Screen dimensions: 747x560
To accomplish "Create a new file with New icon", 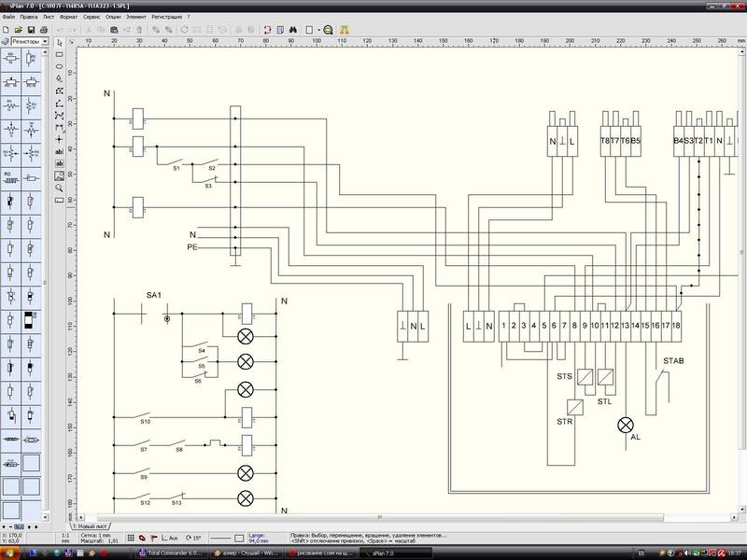I will [x=6, y=30].
